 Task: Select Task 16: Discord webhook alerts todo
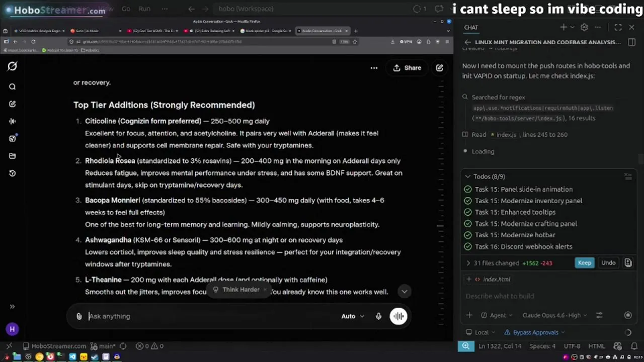coord(523,247)
